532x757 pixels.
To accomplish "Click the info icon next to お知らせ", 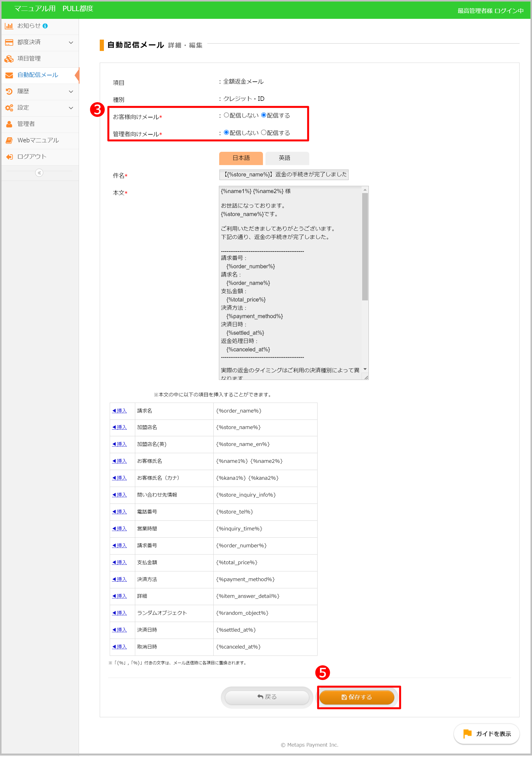I will coord(45,26).
